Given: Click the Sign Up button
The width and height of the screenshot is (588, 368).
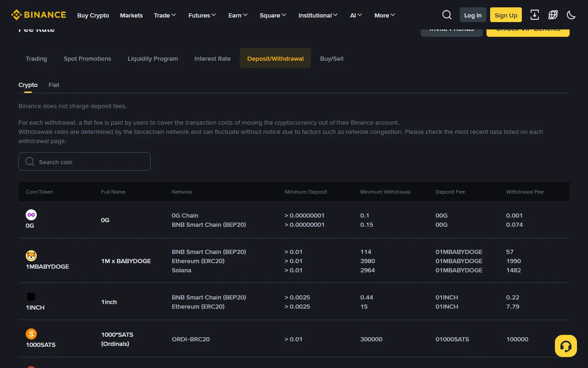Looking at the screenshot, I should 506,15.
